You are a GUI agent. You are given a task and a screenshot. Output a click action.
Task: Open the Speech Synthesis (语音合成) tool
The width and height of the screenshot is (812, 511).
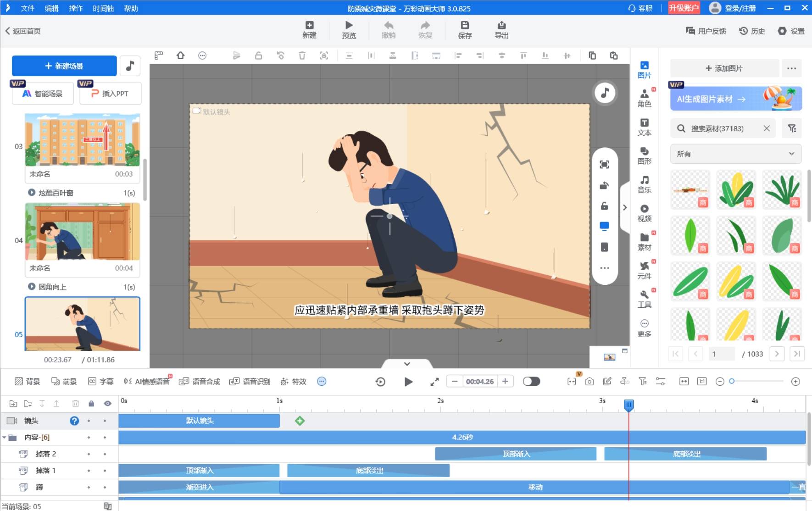200,381
